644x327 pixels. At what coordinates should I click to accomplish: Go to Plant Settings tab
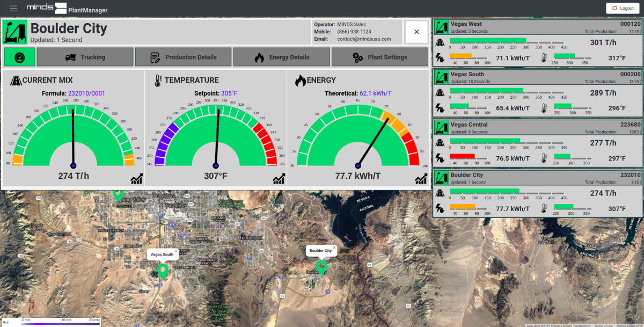pos(379,57)
